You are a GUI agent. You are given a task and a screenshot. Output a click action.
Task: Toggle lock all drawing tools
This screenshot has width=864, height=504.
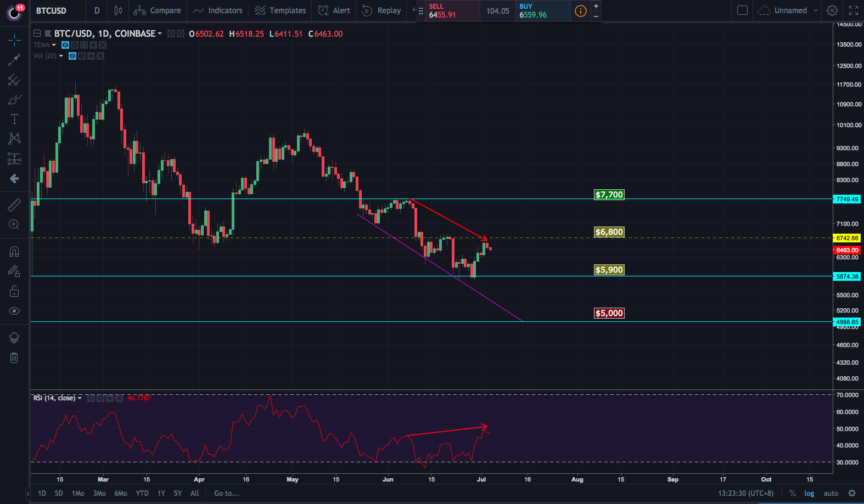[14, 291]
